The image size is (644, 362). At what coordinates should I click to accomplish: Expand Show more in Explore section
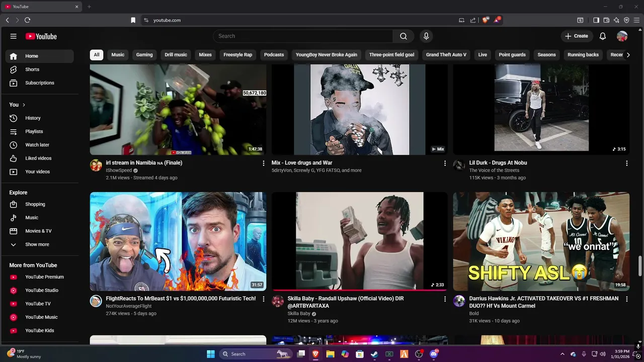39,244
